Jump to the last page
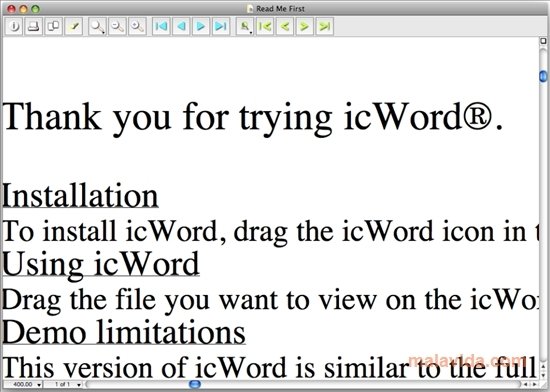Screen dimensions: 550x392 [x=221, y=26]
